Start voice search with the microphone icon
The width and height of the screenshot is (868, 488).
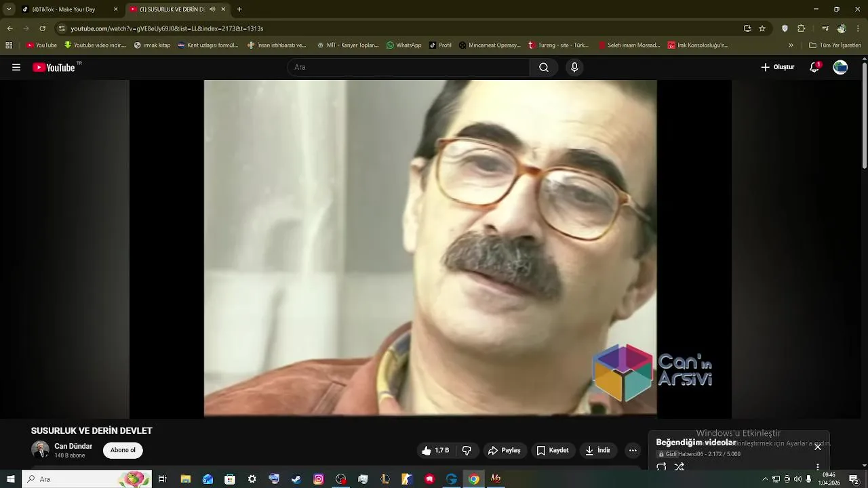[574, 67]
